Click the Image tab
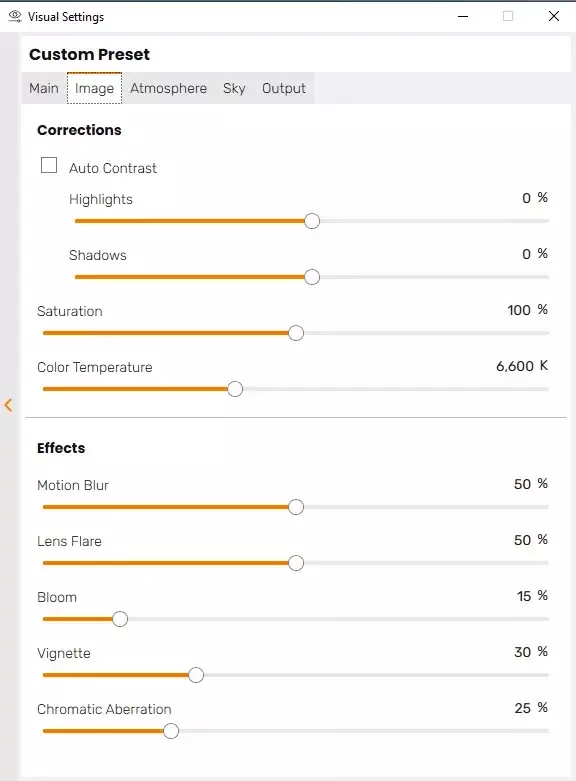Viewport: 576px width, 781px height. point(95,88)
